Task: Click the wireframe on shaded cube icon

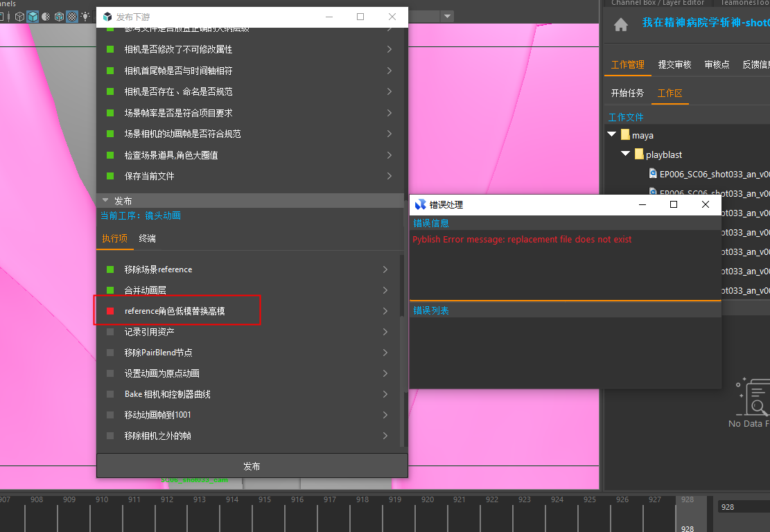Action: click(59, 16)
